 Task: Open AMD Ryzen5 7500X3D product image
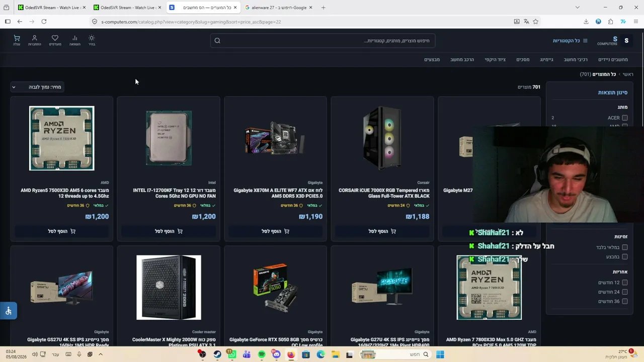tap(62, 138)
